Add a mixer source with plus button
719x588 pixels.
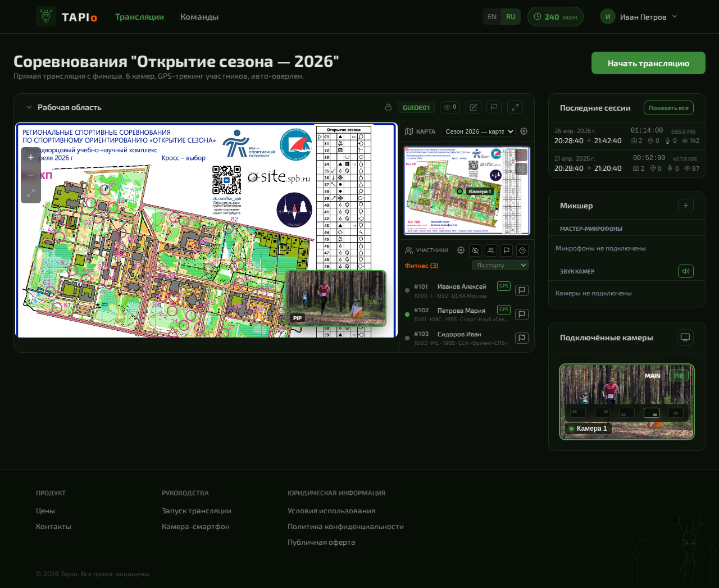686,206
